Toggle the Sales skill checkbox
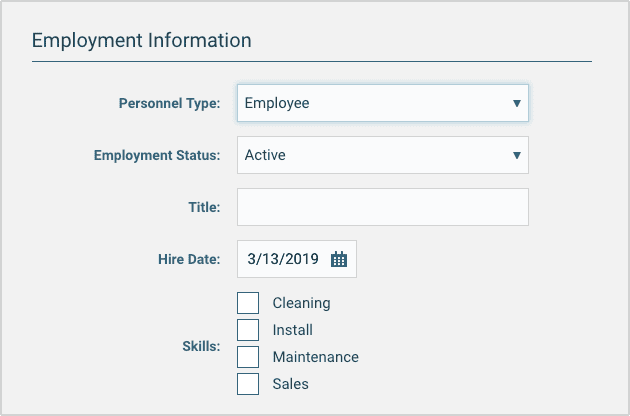The height and width of the screenshot is (416, 630). tap(248, 384)
